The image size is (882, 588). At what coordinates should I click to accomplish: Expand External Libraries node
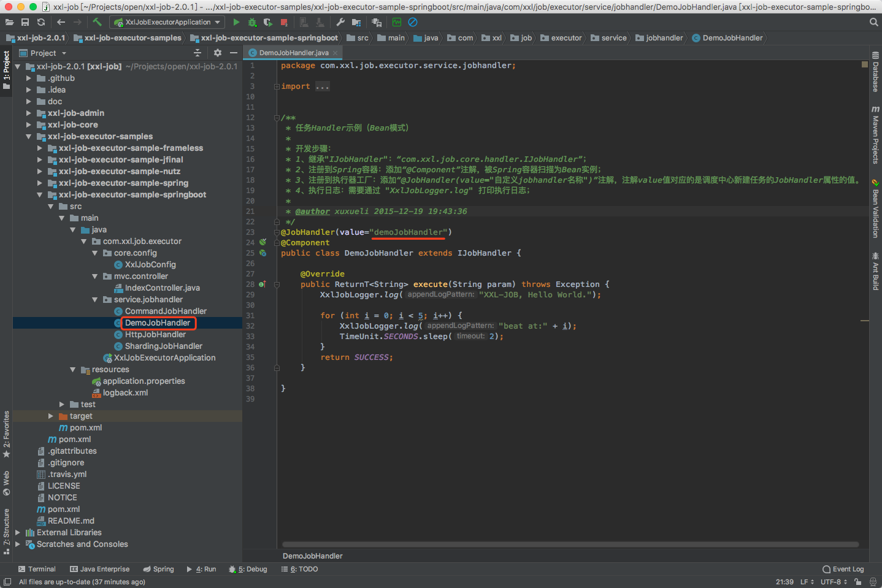pos(17,532)
